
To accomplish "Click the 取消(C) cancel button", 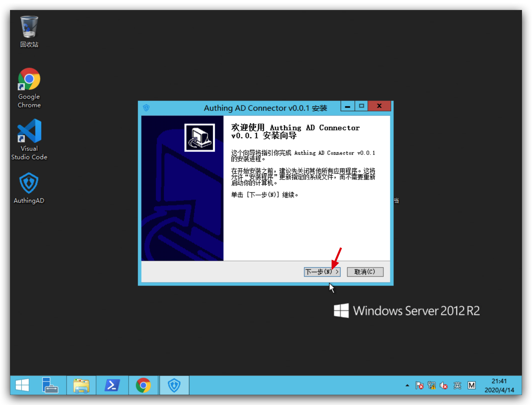I will tap(365, 272).
